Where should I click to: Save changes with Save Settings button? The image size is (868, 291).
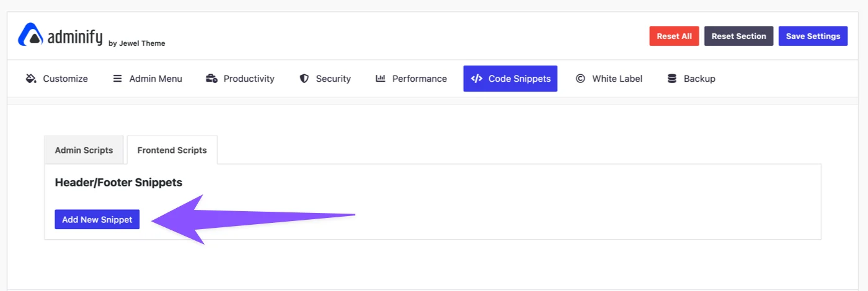(813, 36)
